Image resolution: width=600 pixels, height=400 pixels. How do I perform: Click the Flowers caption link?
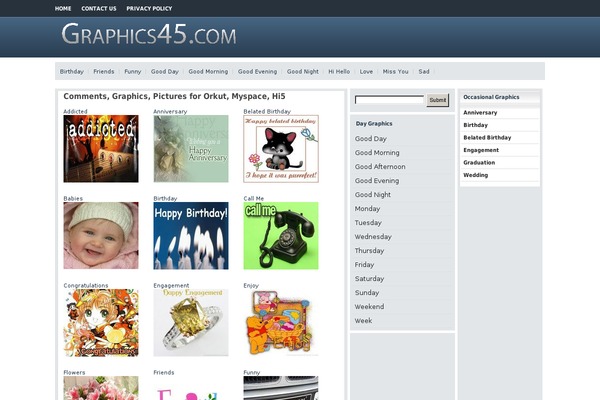pos(74,372)
